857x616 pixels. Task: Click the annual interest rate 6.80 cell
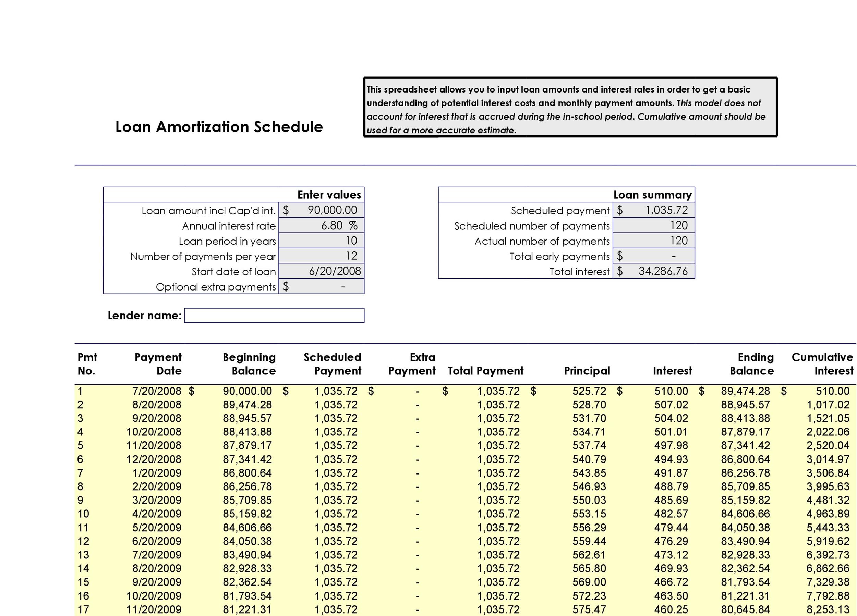[x=322, y=225]
